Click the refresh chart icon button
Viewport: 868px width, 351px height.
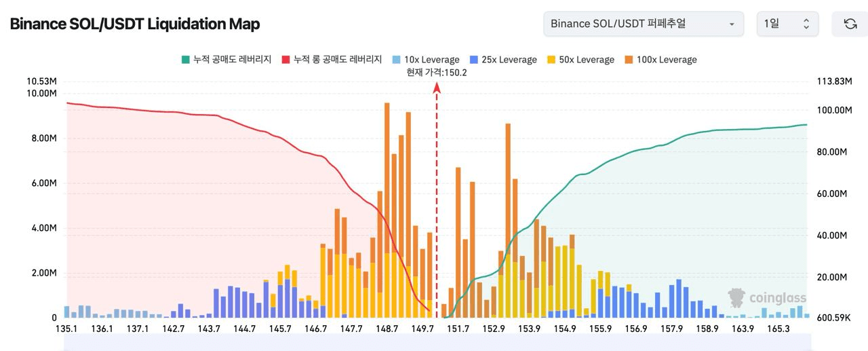click(850, 24)
